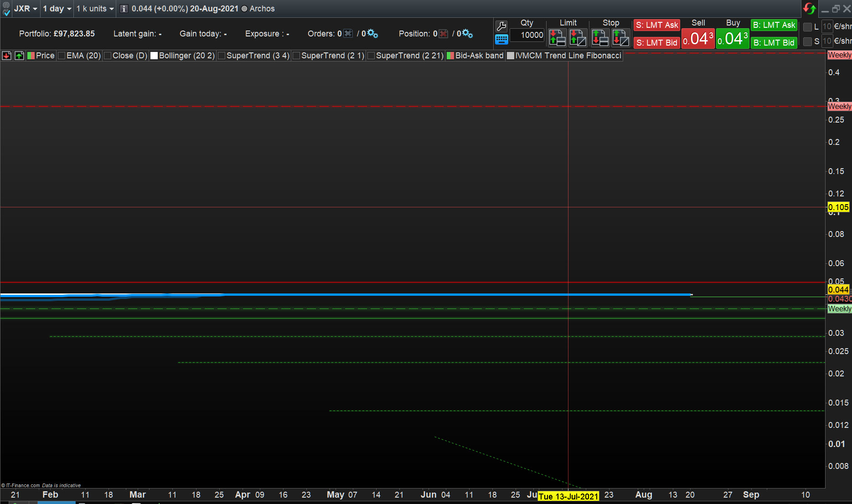The height and width of the screenshot is (504, 852).
Task: Toggle the Close (D) indicator checkbox
Action: [108, 56]
